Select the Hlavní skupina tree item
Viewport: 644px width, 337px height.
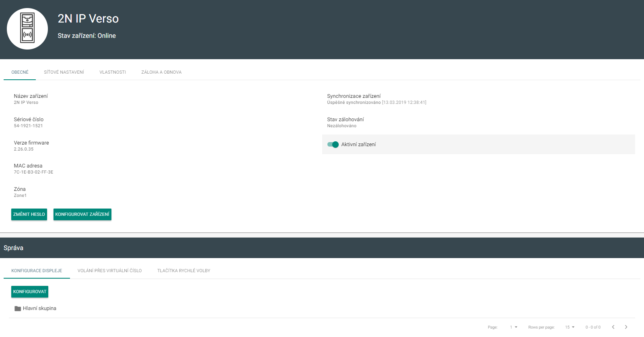39,308
